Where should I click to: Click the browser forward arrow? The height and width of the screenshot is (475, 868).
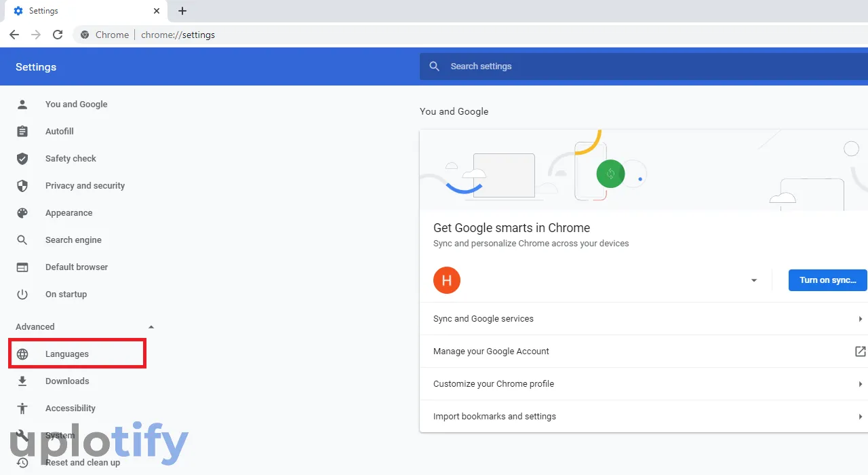pos(36,35)
